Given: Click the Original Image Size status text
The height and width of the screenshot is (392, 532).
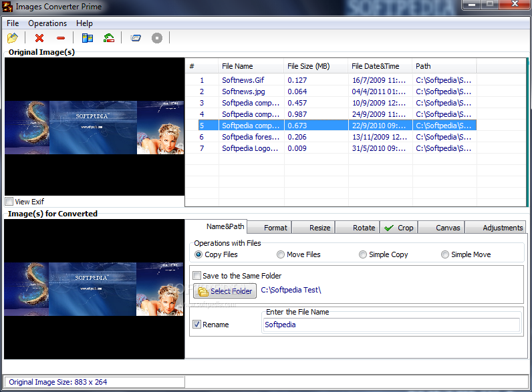Looking at the screenshot, I should [58, 382].
